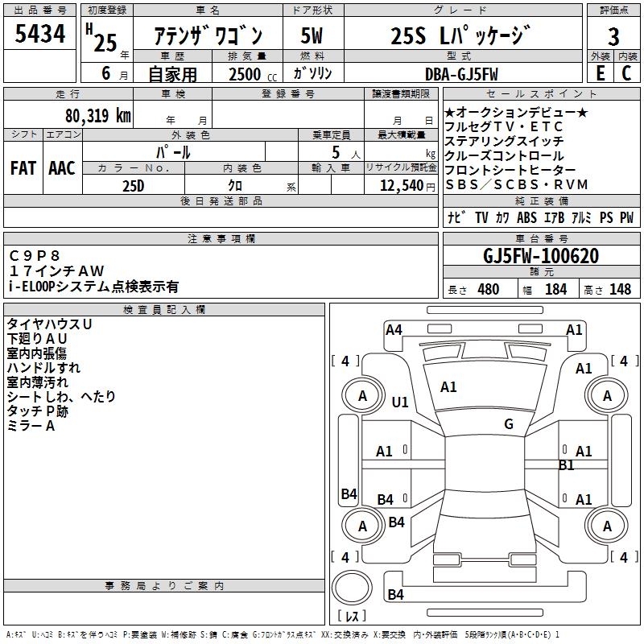Select the overall evaluation score 3
The height and width of the screenshot is (644, 644).
613,36
